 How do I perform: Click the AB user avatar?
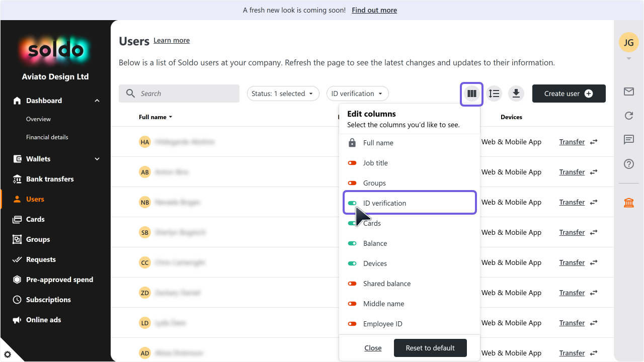[x=145, y=172]
